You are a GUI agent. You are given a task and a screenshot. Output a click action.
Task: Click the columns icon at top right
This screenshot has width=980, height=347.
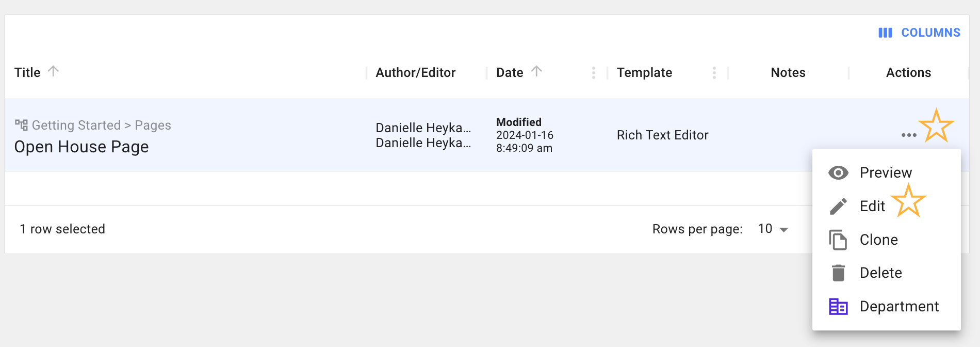tap(885, 33)
